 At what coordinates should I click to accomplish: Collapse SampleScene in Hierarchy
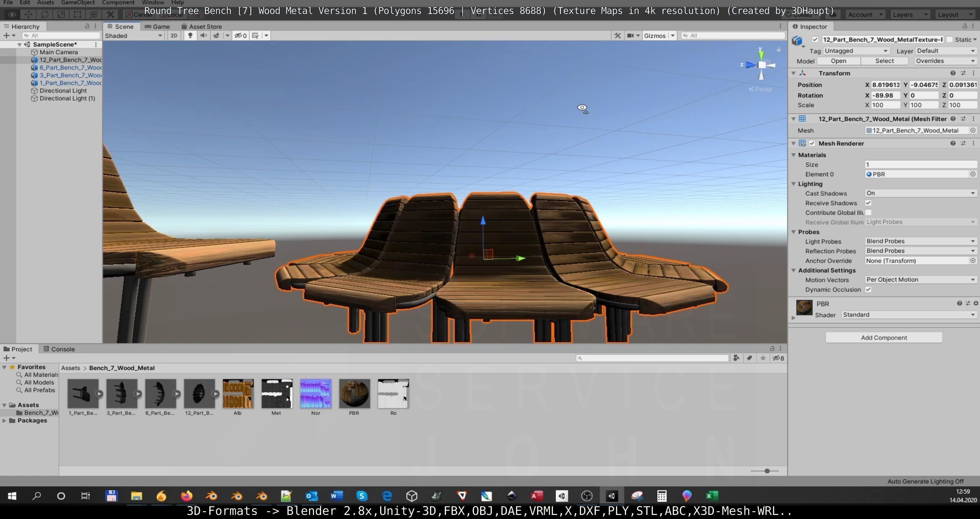(x=19, y=44)
